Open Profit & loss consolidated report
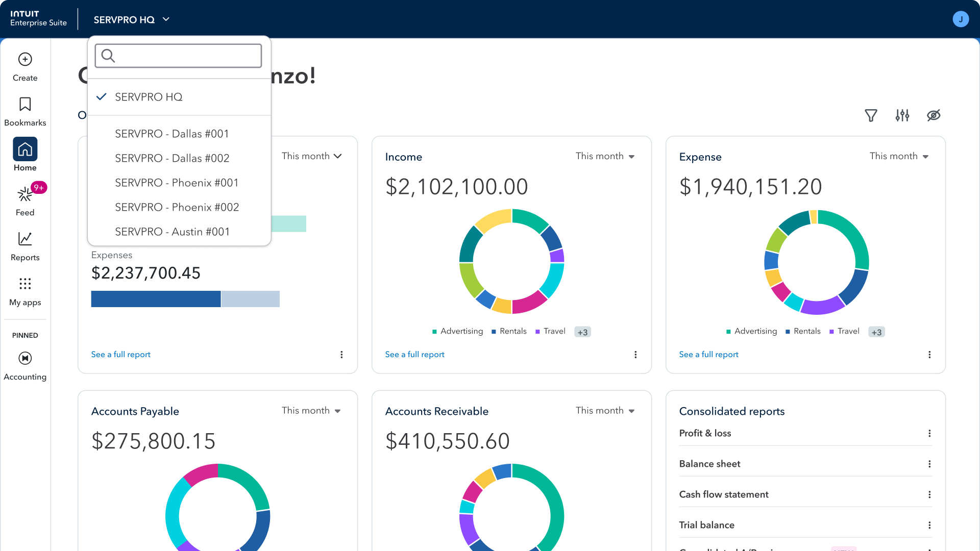The image size is (980, 551). coord(705,433)
